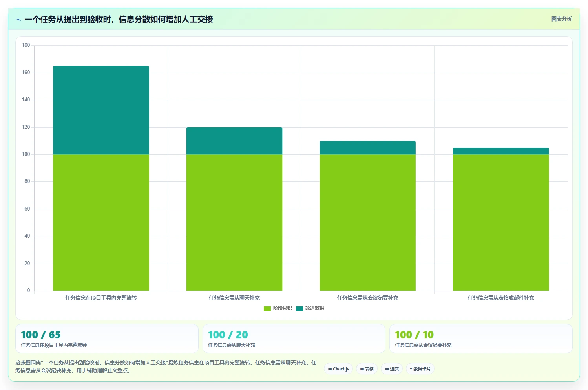
Task: Click the teal bar segment for 任务信息需从聊天补充
Action: click(x=234, y=141)
